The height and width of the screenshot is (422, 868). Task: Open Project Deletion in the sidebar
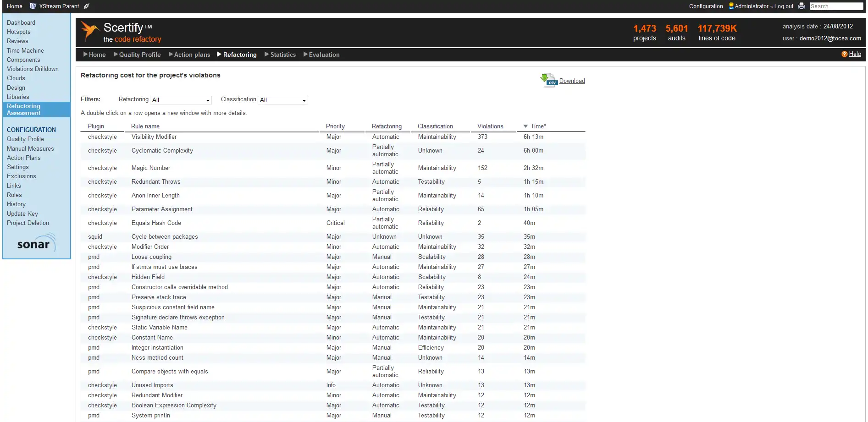(x=28, y=223)
